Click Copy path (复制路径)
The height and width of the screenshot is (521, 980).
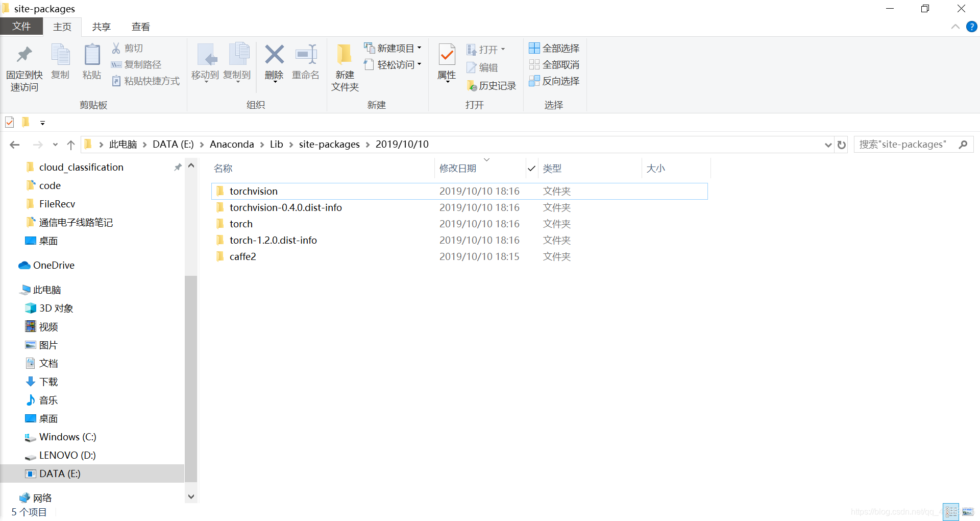coord(136,64)
